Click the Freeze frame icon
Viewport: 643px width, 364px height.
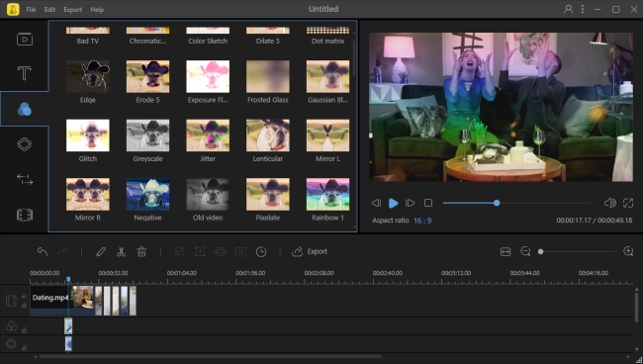240,251
